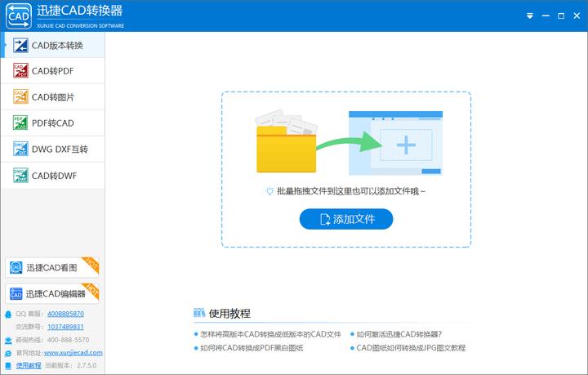Click the 批量拖拽文件到这里 hint text

point(351,191)
